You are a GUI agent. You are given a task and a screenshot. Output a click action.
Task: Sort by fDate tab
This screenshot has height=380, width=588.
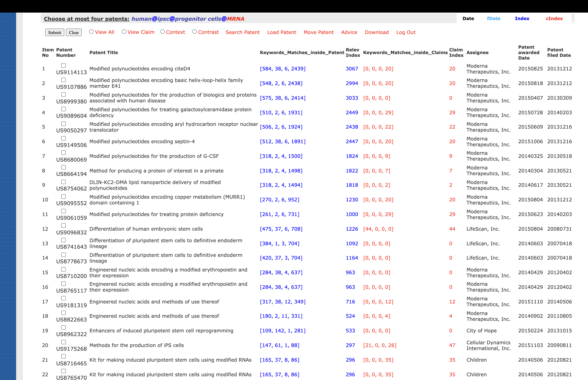click(x=494, y=19)
